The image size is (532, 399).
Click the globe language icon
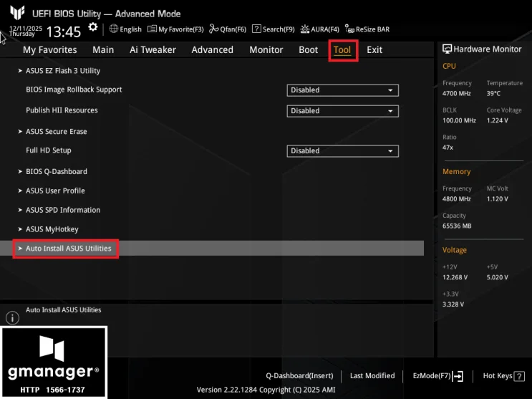114,29
